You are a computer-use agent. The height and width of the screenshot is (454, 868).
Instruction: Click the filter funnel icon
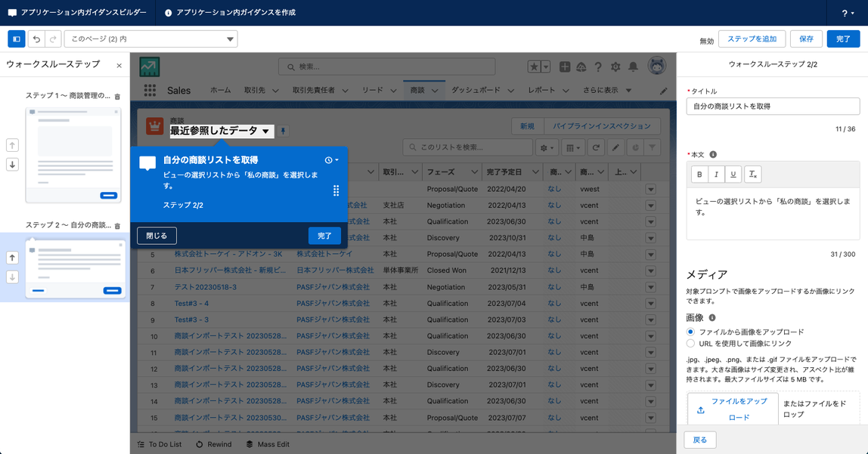[653, 147]
